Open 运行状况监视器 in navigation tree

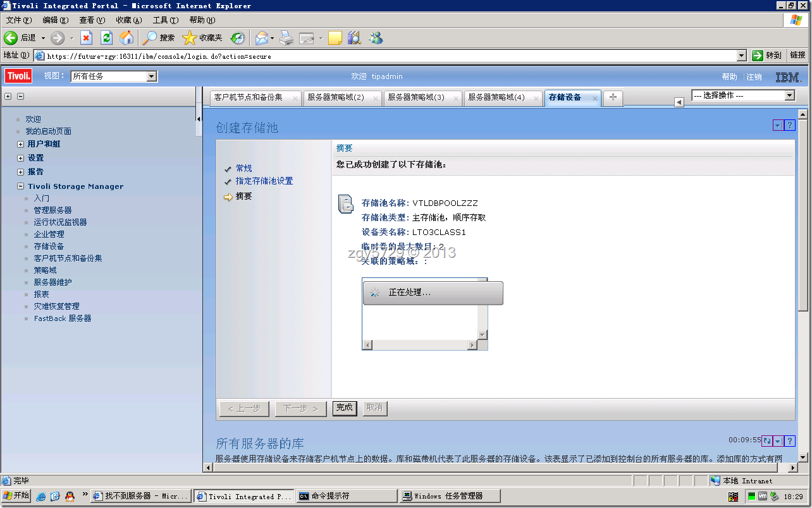pyautogui.click(x=60, y=222)
